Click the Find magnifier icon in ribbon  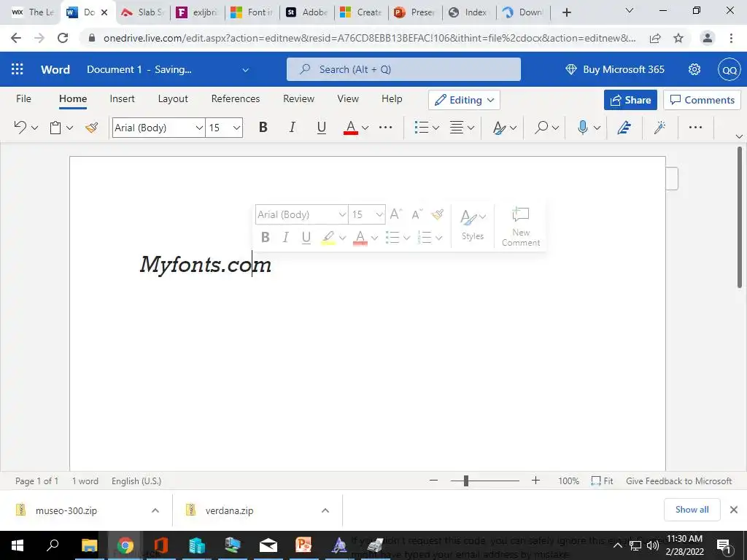541,127
